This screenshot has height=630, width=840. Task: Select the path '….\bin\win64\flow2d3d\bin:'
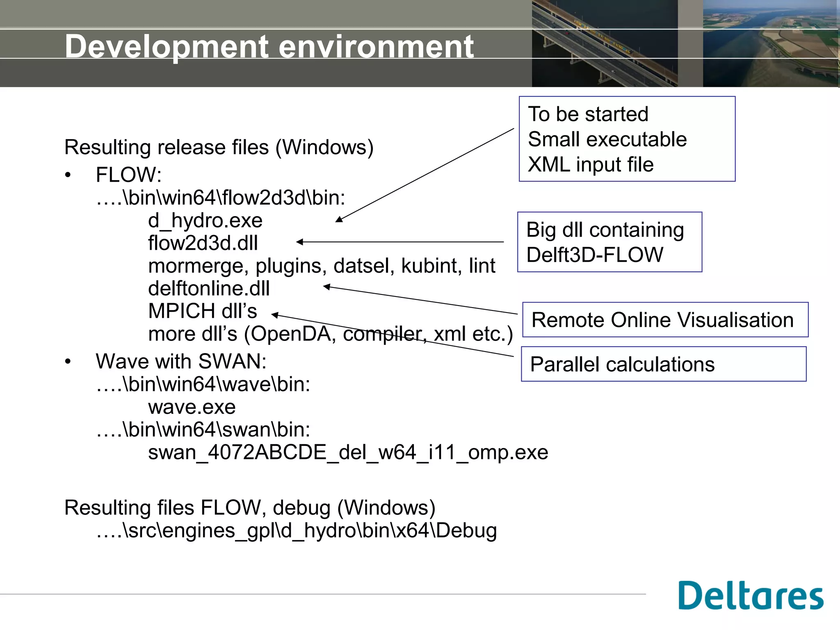click(x=221, y=198)
